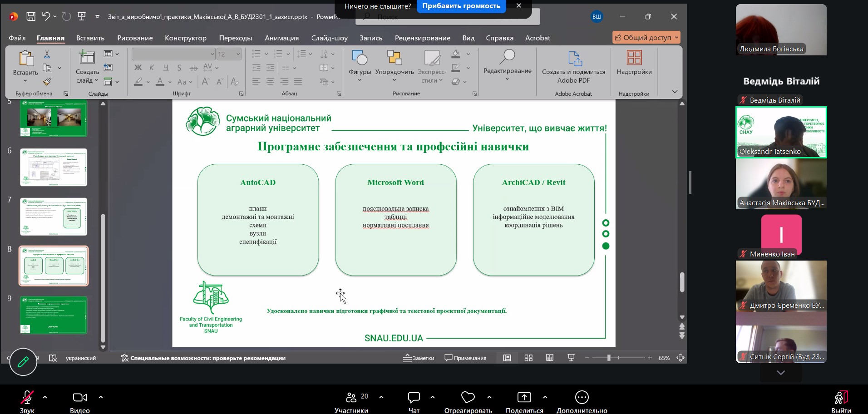Select the Cut scissors icon
Viewport: 868px width, 414px height.
(x=47, y=54)
